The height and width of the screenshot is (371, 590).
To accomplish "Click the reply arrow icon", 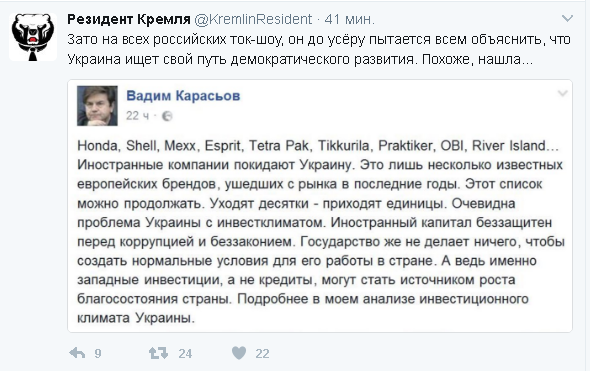I will (78, 353).
